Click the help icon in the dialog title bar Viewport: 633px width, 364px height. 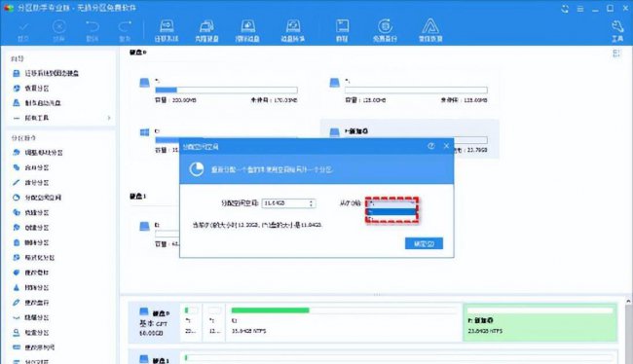pyautogui.click(x=431, y=146)
